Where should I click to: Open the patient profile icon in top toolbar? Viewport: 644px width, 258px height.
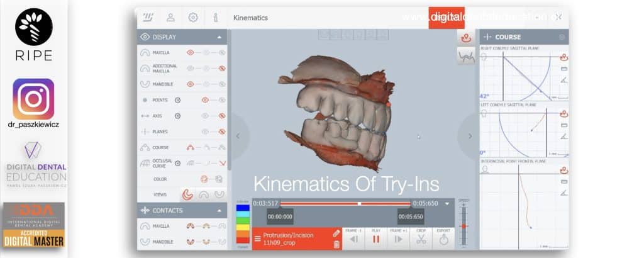[170, 18]
